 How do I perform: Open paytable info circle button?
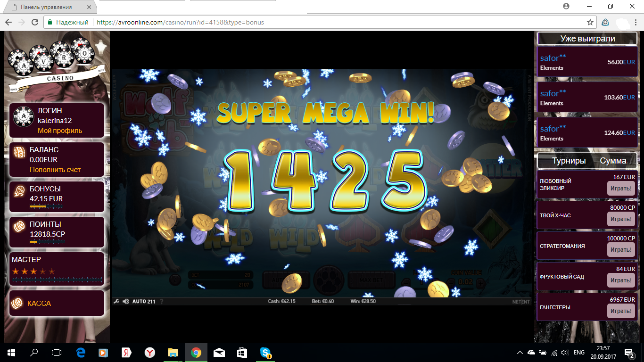175,279
